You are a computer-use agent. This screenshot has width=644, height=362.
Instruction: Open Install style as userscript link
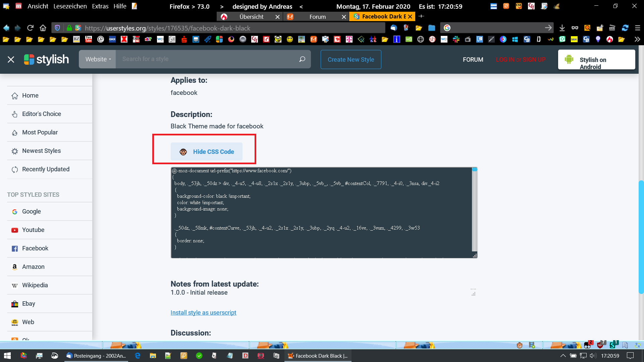[203, 312]
